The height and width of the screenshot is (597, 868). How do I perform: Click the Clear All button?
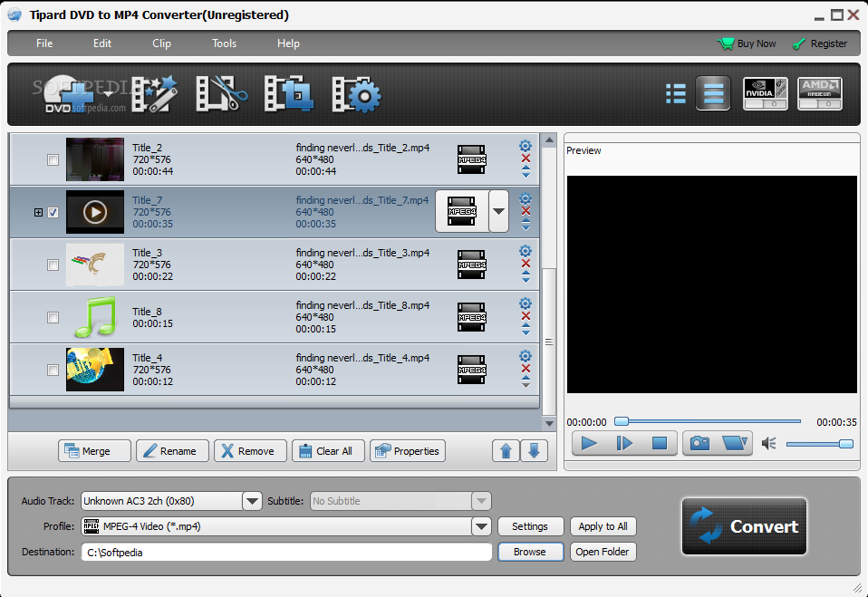(328, 451)
